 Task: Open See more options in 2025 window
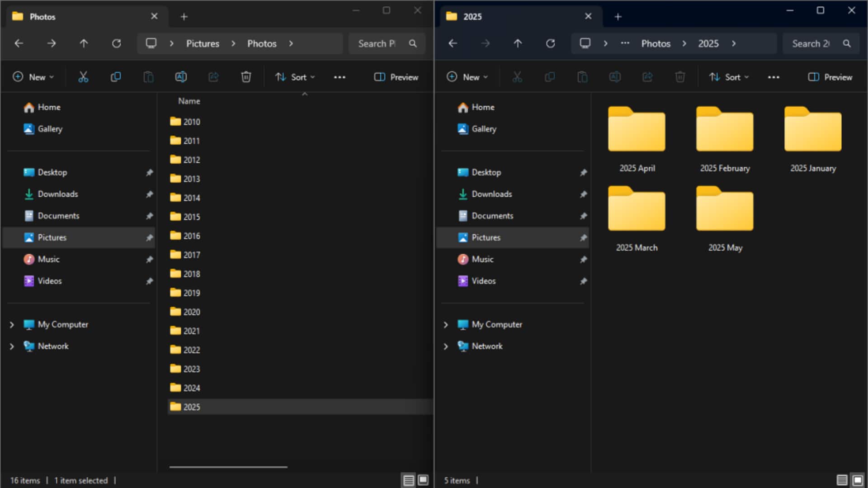(x=774, y=77)
